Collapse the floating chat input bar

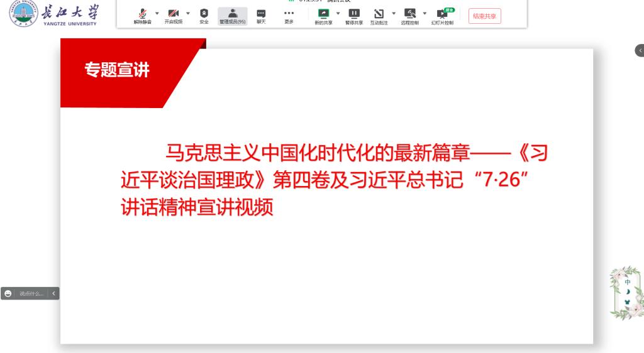click(54, 293)
